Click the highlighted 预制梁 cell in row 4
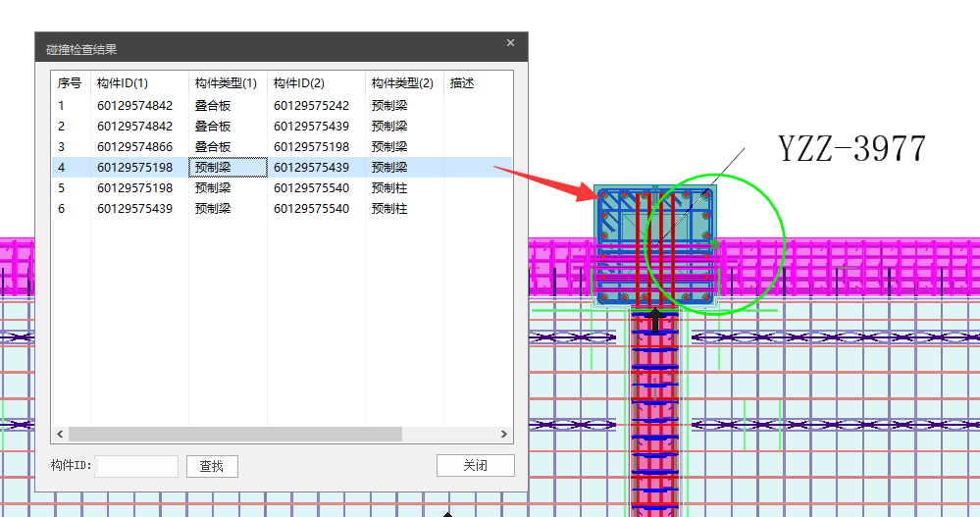 [x=228, y=168]
